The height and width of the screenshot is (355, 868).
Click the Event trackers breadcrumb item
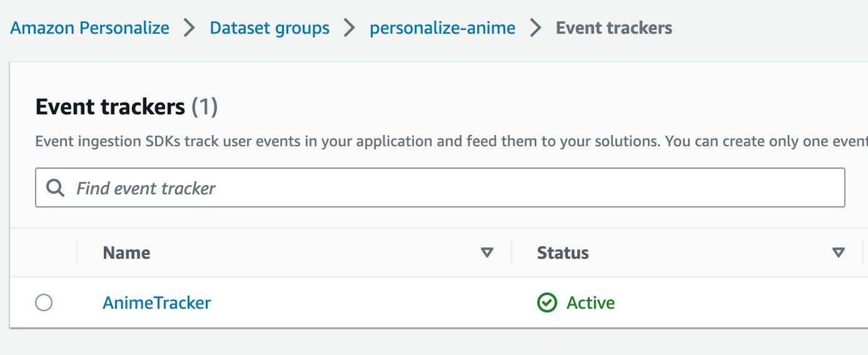point(614,28)
